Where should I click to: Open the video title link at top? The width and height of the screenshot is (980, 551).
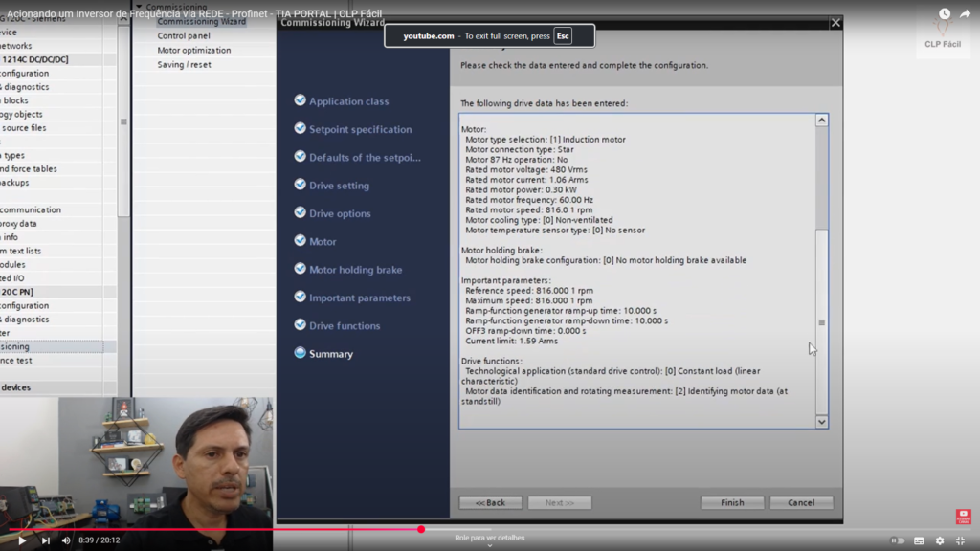point(194,13)
